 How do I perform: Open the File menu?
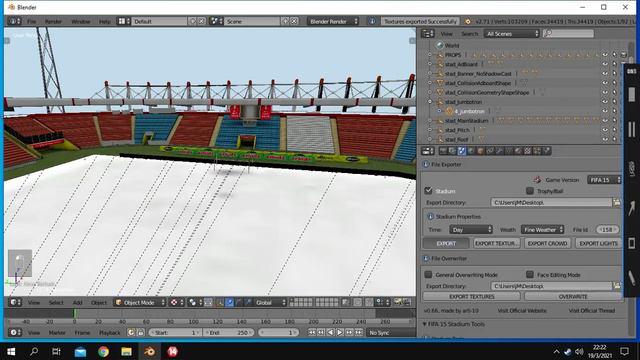pyautogui.click(x=31, y=21)
